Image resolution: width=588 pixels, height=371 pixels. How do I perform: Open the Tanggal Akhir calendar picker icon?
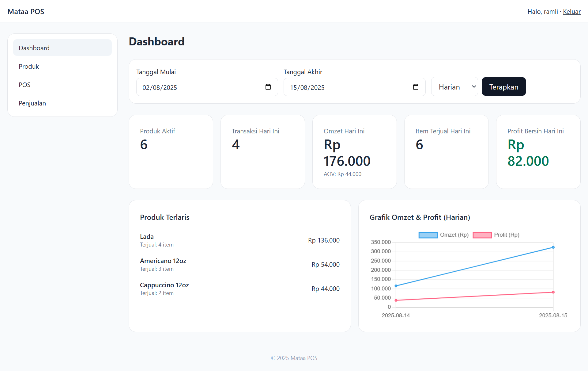[416, 87]
